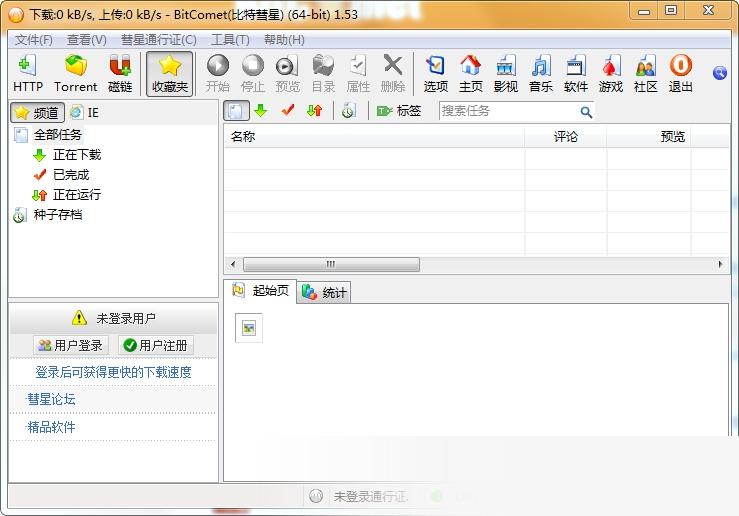Click the 用户登录 login button
The width and height of the screenshot is (739, 516).
click(71, 345)
